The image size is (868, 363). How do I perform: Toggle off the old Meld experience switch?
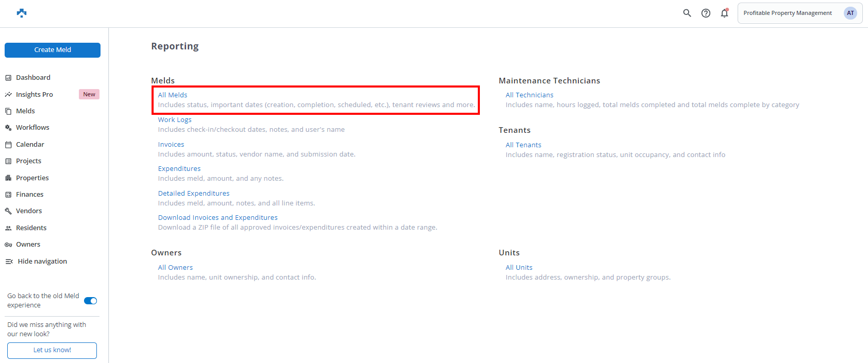(90, 301)
